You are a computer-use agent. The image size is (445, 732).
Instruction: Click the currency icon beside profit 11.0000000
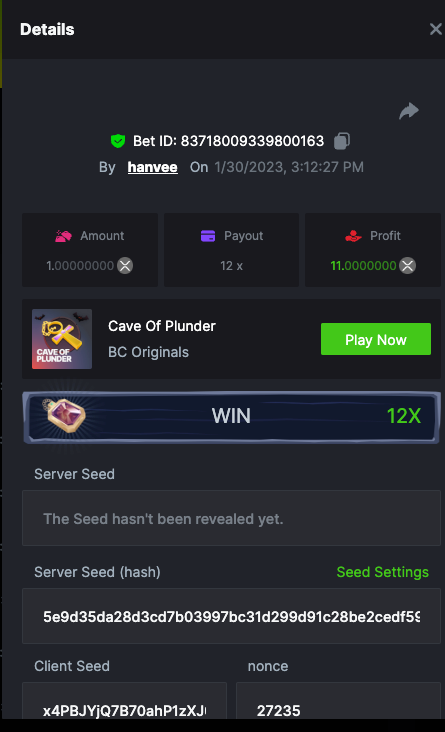coord(407,266)
